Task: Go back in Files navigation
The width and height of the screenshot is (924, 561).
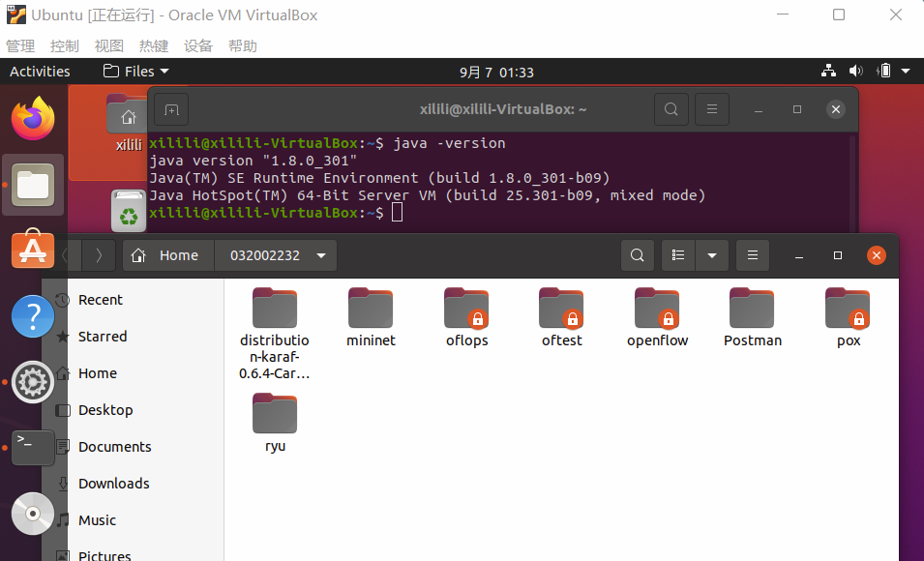Action: pyautogui.click(x=67, y=255)
